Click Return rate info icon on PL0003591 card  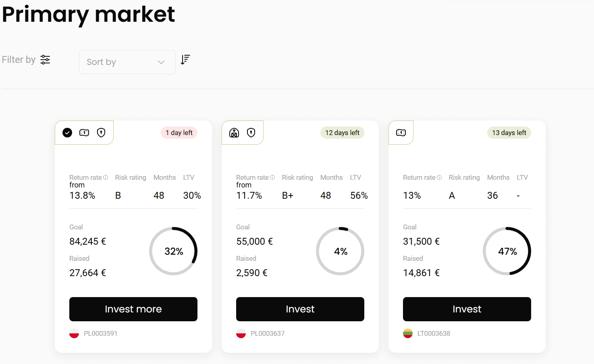[106, 177]
